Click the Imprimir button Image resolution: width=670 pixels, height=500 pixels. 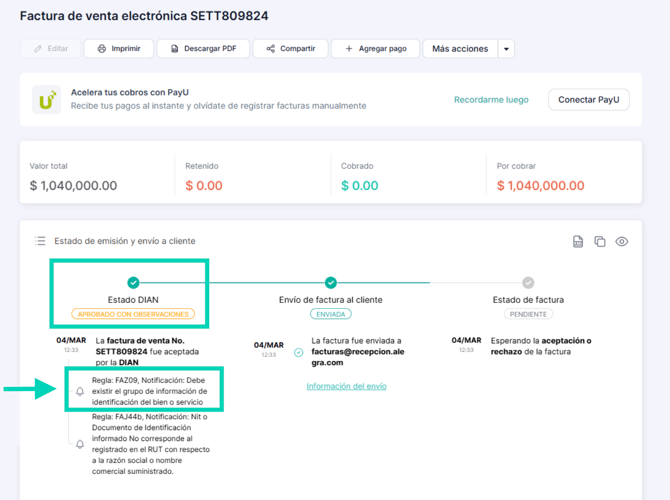119,49
